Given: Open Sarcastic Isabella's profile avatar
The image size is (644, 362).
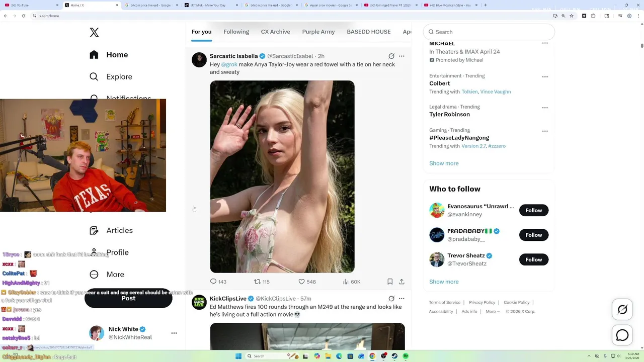Looking at the screenshot, I should click(199, 60).
